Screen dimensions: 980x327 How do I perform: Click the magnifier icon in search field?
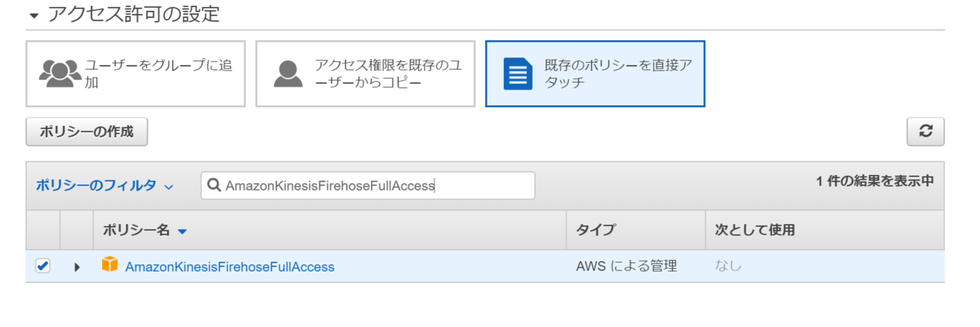point(214,186)
